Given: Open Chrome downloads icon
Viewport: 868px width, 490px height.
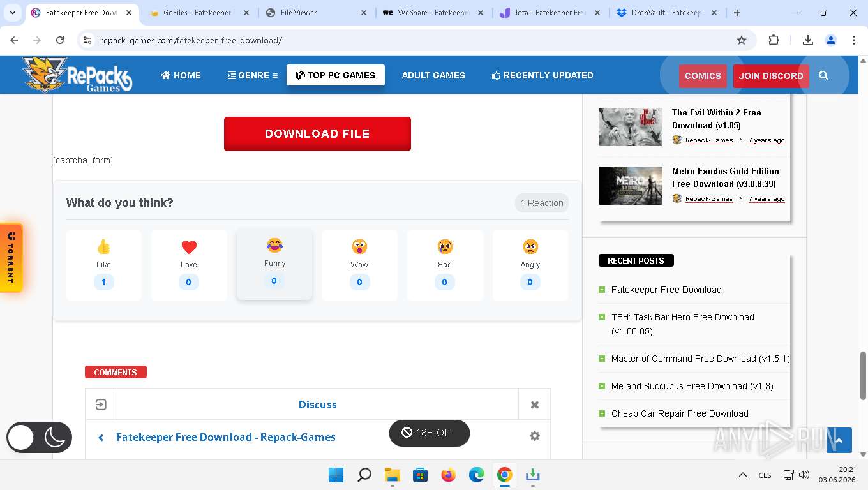Looking at the screenshot, I should [807, 40].
